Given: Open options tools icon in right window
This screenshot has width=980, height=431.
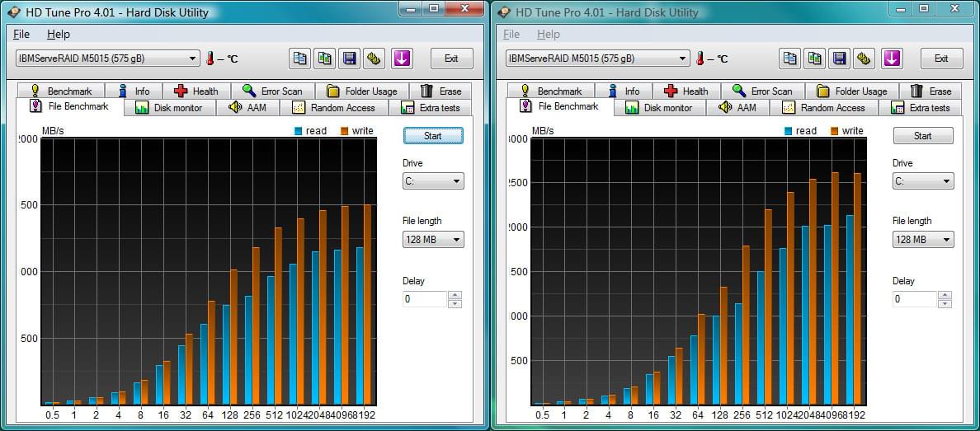Looking at the screenshot, I should [x=865, y=59].
